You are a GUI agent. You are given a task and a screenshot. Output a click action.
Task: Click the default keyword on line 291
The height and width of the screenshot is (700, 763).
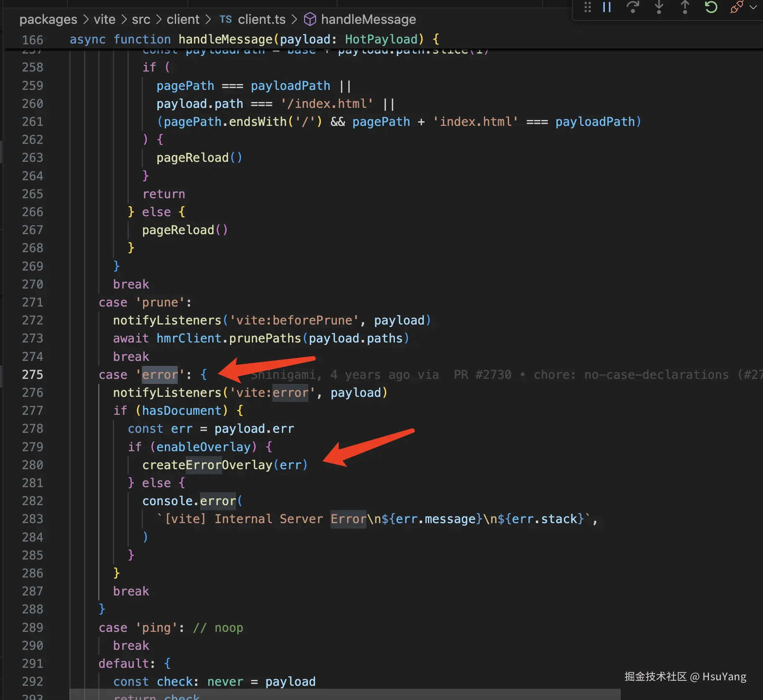(124, 664)
